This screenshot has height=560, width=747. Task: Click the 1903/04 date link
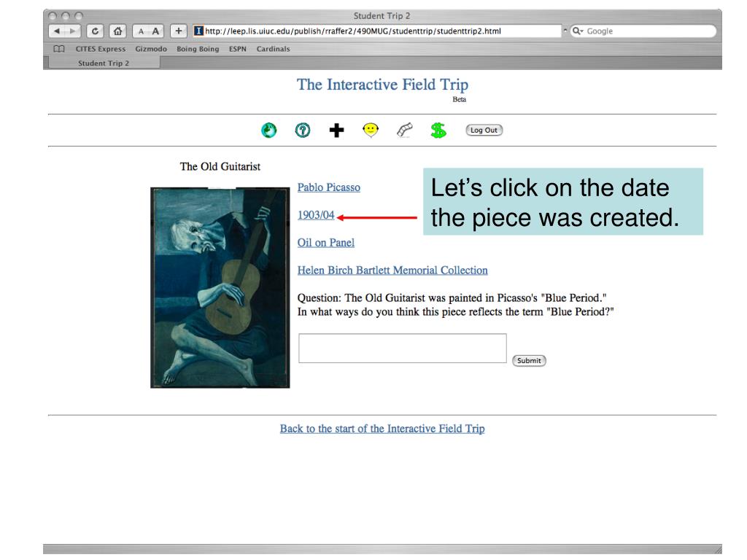click(x=316, y=215)
